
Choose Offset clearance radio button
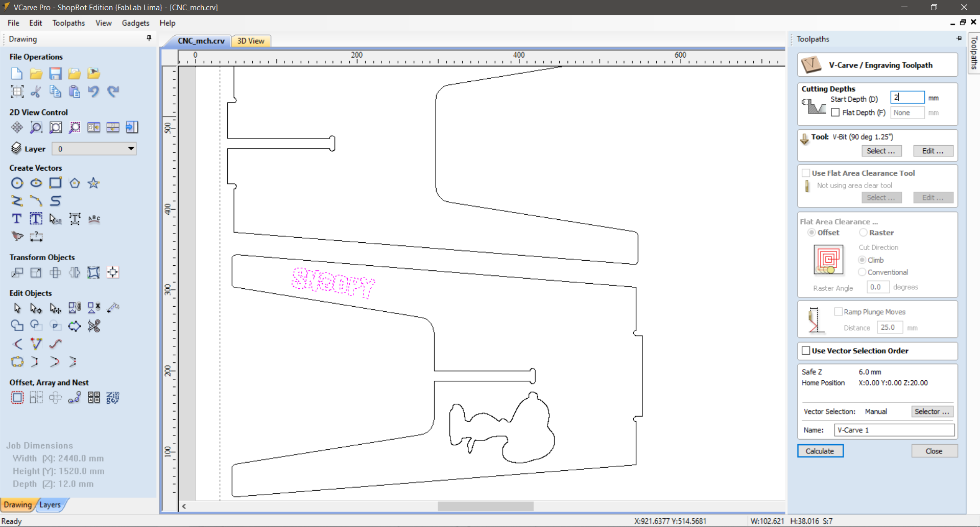point(811,233)
